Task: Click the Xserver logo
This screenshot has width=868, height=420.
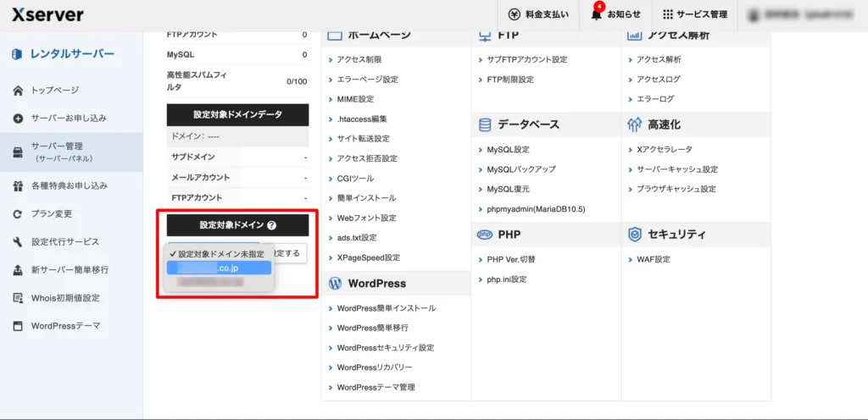Action: pyautogui.click(x=48, y=14)
